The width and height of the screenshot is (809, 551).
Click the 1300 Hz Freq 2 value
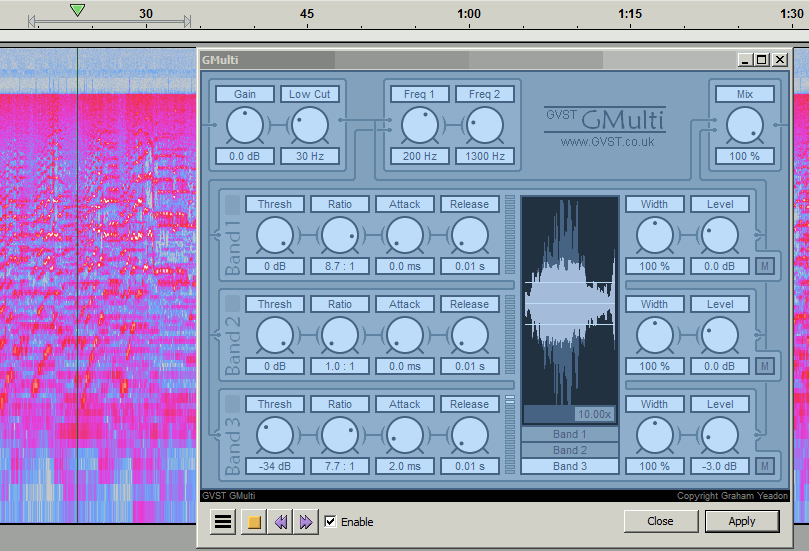tap(485, 156)
